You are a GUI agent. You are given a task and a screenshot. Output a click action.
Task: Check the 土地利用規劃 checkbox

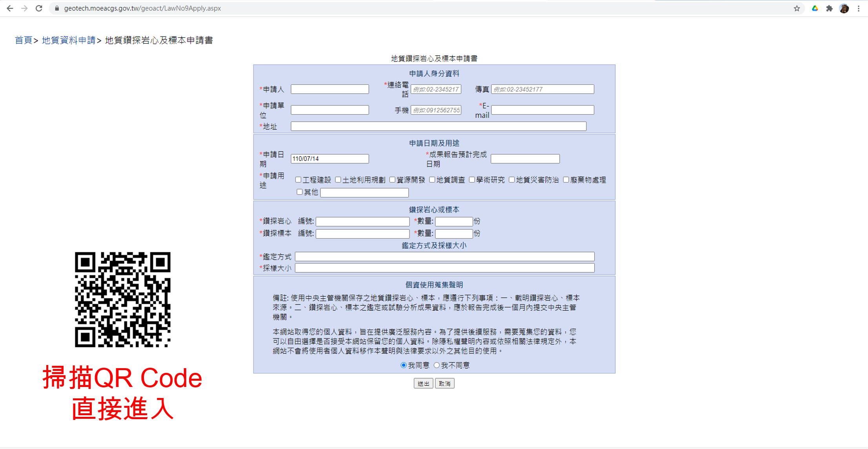click(x=338, y=180)
